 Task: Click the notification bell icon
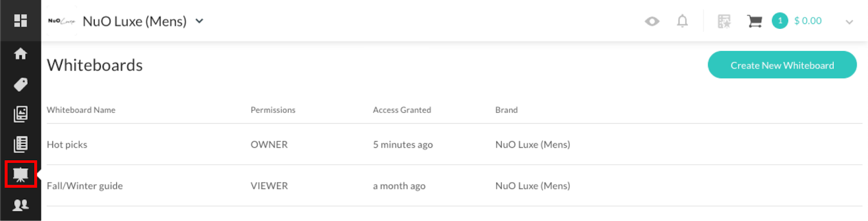pos(682,21)
